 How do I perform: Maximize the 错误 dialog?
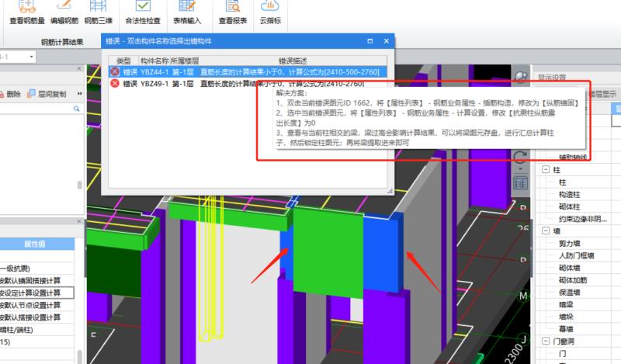pyautogui.click(x=370, y=41)
